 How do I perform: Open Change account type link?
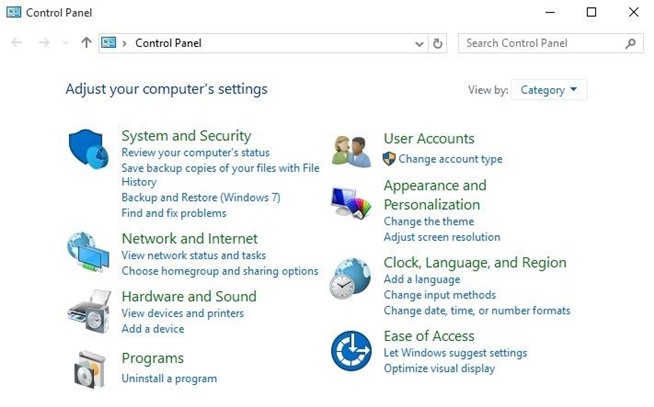pyautogui.click(x=450, y=159)
